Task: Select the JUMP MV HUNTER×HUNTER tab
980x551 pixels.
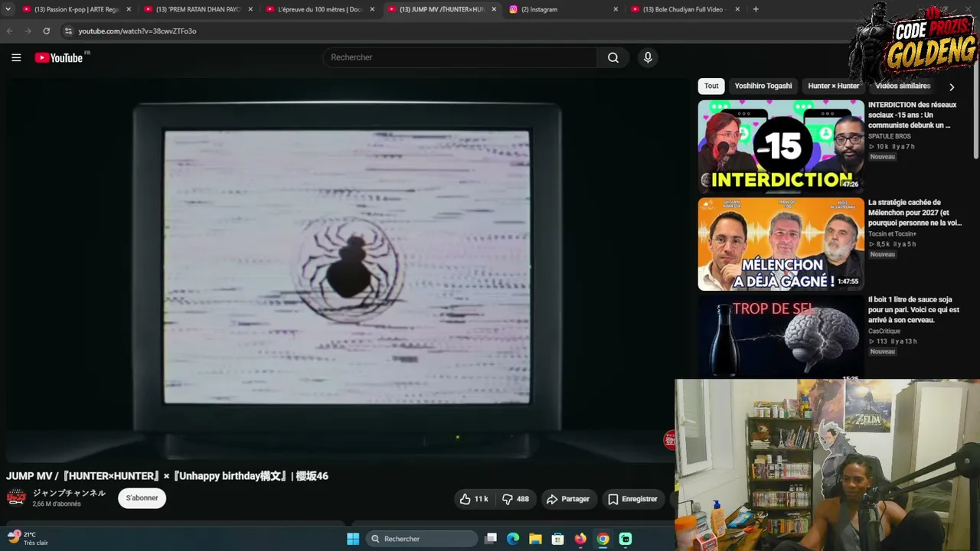Action: [442, 9]
